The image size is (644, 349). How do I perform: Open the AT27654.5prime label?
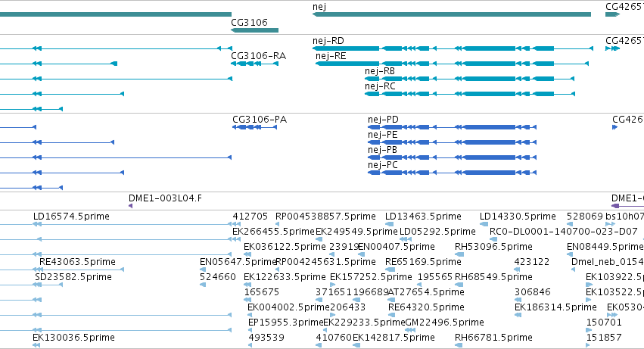click(426, 292)
